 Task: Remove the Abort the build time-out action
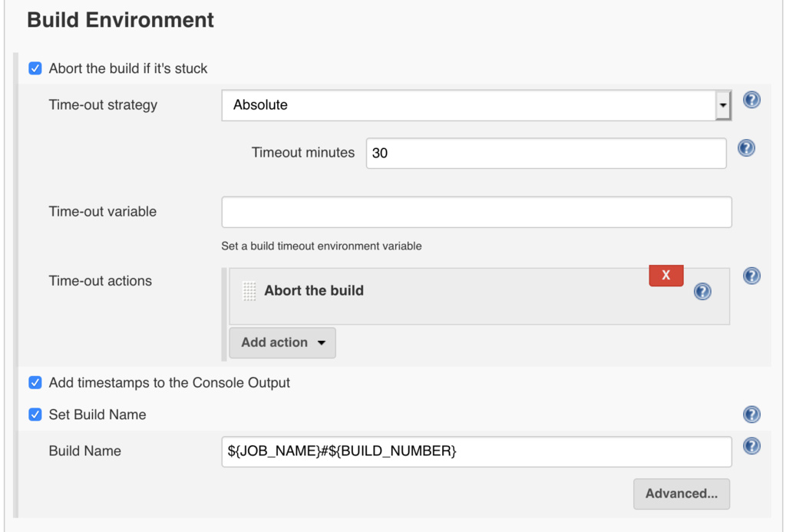pos(667,275)
